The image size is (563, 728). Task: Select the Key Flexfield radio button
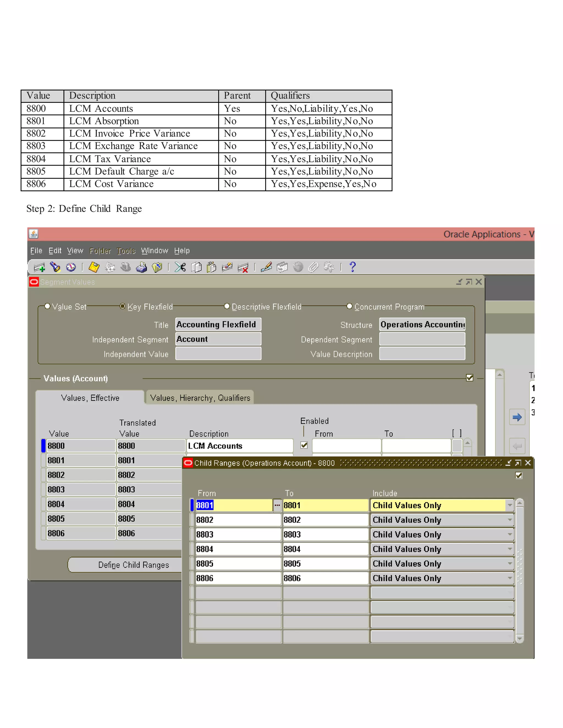tap(123, 306)
